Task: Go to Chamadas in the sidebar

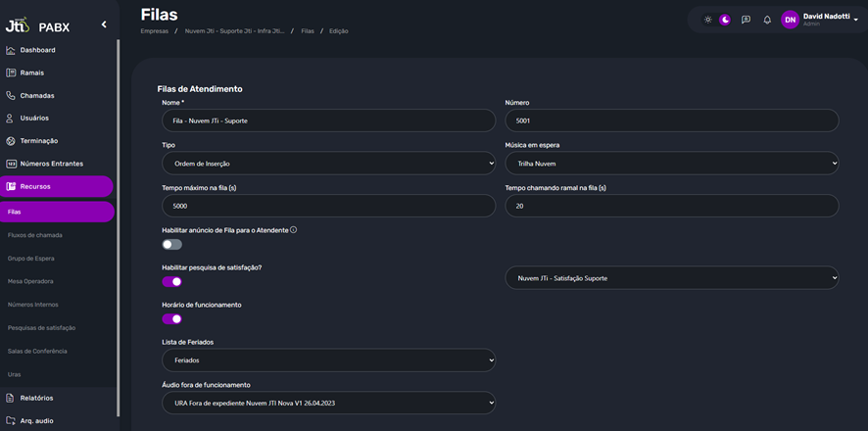Action: click(37, 96)
